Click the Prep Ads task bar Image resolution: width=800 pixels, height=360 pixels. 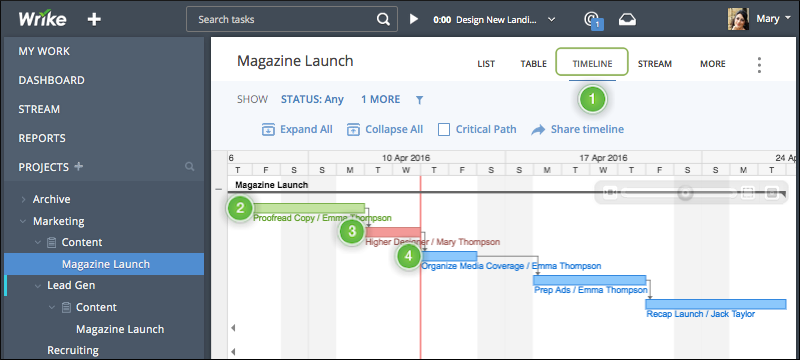tap(589, 280)
